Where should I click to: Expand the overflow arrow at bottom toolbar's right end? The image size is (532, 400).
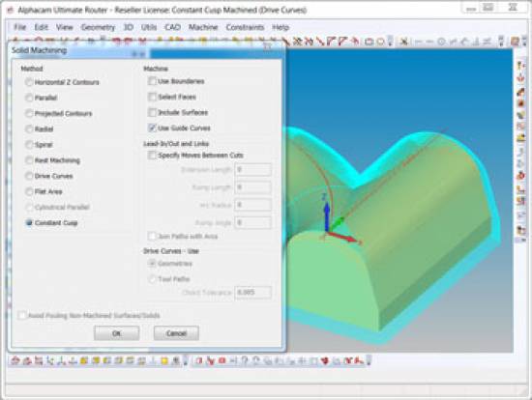369,360
